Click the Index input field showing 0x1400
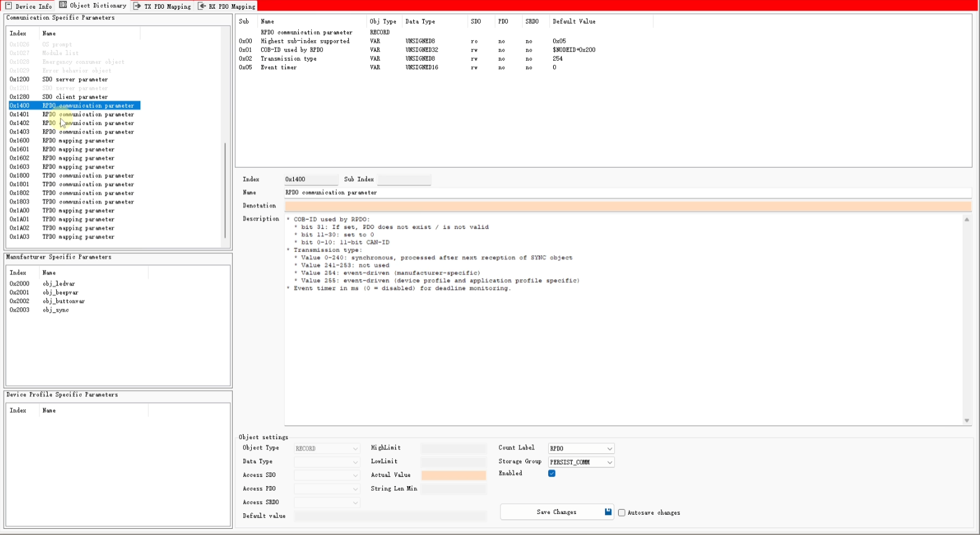The height and width of the screenshot is (535, 980). pyautogui.click(x=311, y=180)
